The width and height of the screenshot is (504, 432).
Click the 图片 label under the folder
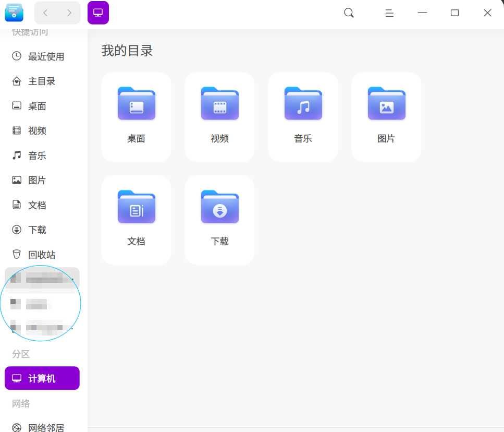pos(386,139)
